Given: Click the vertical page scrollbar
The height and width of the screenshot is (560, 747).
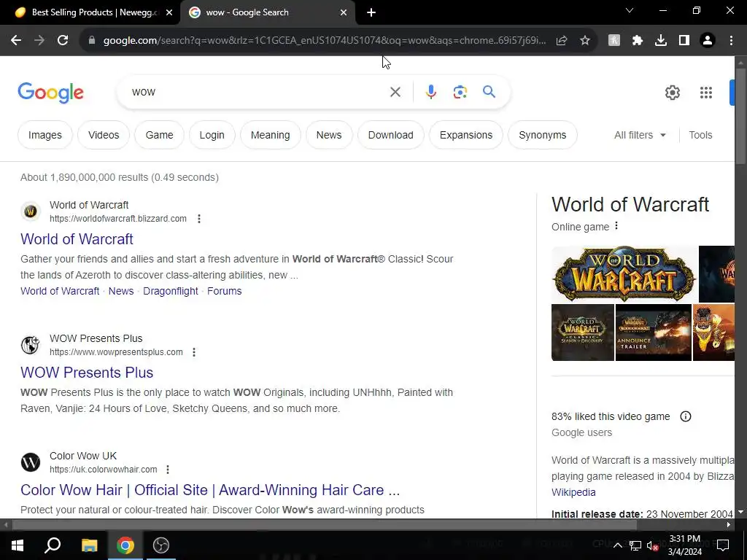Looking at the screenshot, I should pyautogui.click(x=740, y=117).
